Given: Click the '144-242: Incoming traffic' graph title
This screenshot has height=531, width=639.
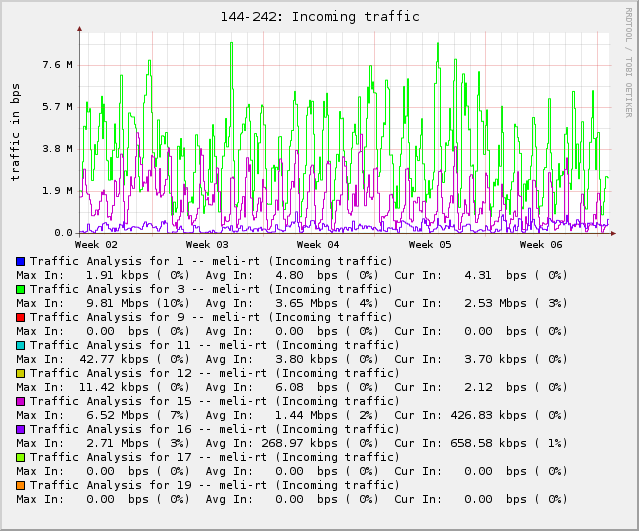Looking at the screenshot, I should pos(319,17).
